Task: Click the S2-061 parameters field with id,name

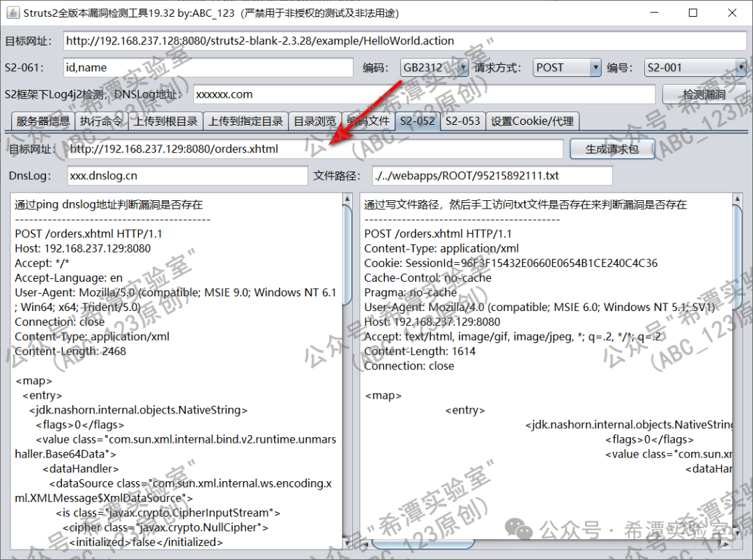Action: [208, 68]
